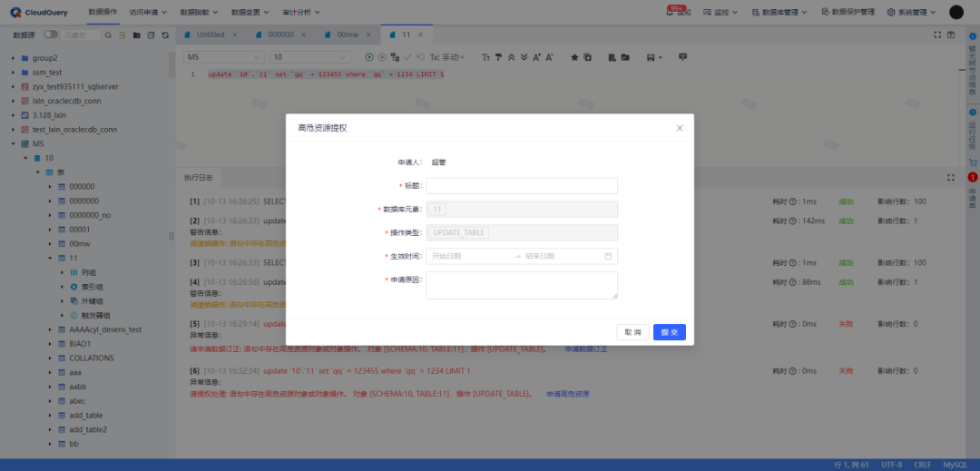Click the commit checkmark icon

coord(407,57)
